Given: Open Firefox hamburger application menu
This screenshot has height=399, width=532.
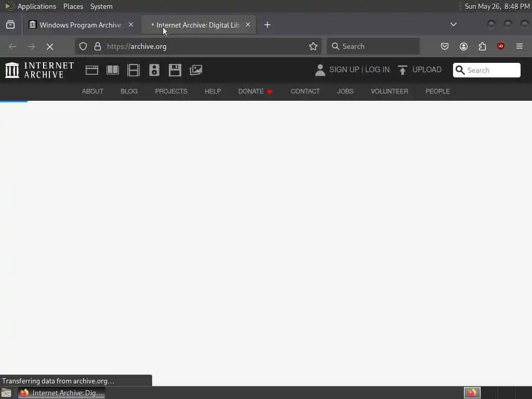Looking at the screenshot, I should pyautogui.click(x=520, y=46).
